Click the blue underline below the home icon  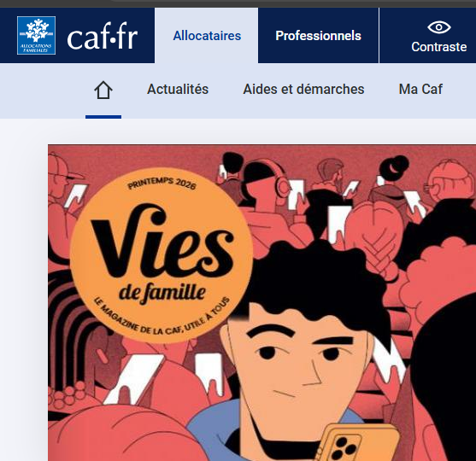(103, 117)
